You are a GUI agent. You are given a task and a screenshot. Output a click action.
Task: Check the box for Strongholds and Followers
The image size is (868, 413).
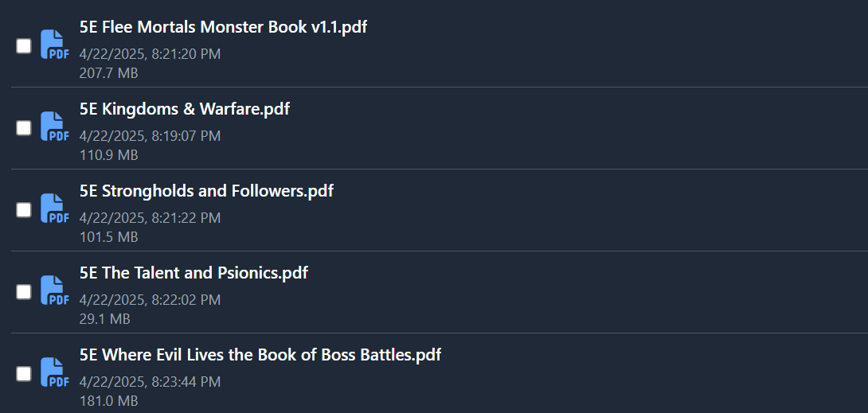pos(24,209)
